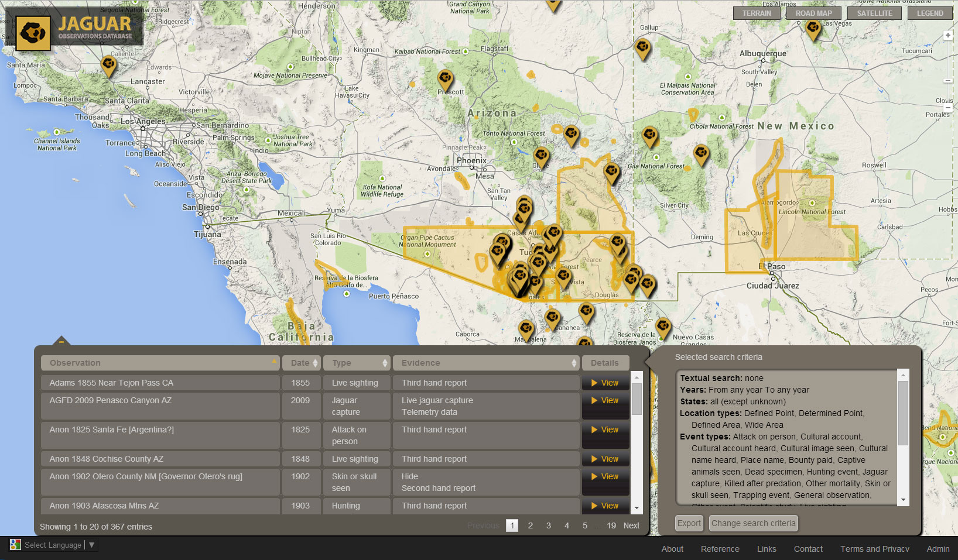Click the jaguar marker above Magdalena
Viewport: 958px width, 560px height.
coord(526,331)
